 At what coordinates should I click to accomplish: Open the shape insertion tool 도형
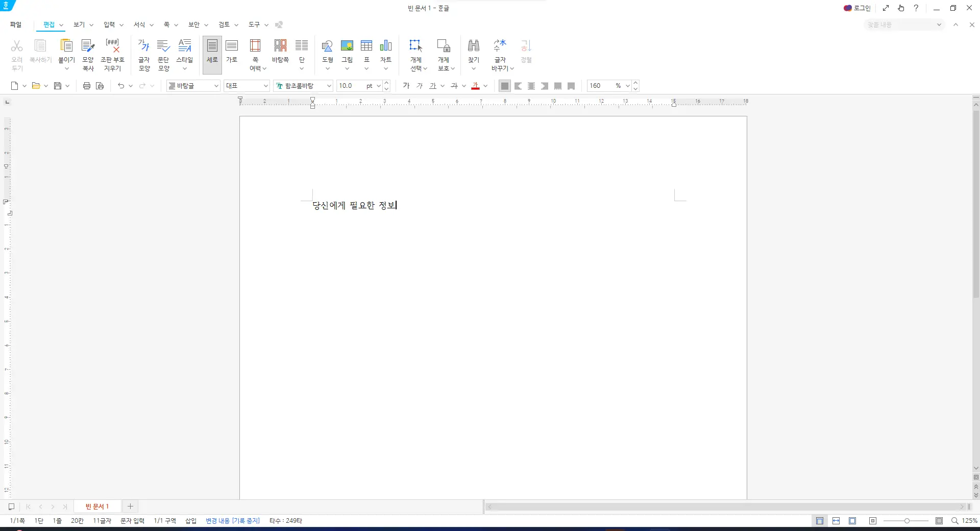pos(327,53)
